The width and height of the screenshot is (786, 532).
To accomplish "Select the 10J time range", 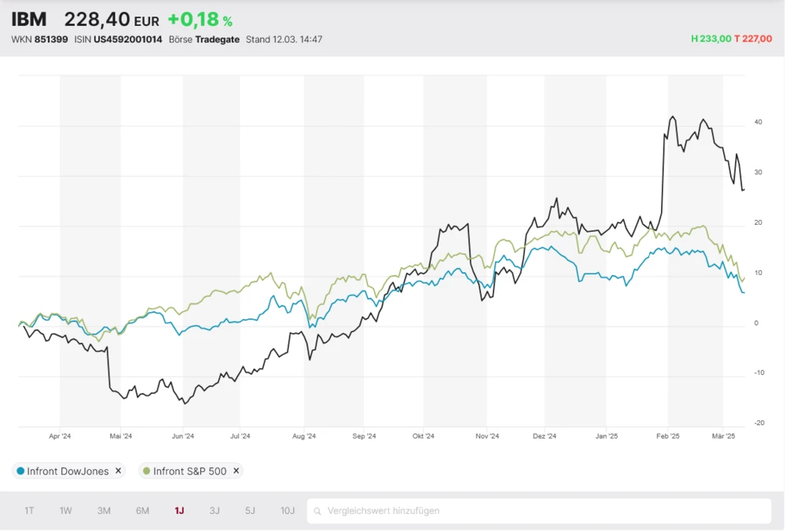I will 288,511.
